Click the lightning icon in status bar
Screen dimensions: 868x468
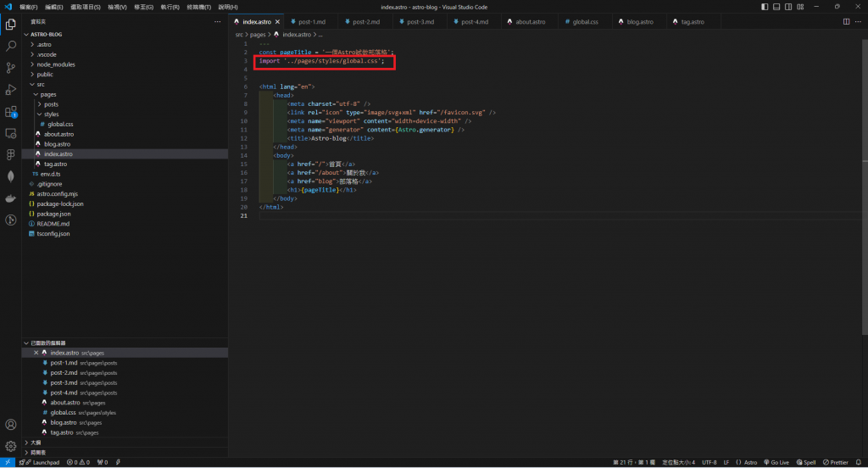click(x=118, y=462)
